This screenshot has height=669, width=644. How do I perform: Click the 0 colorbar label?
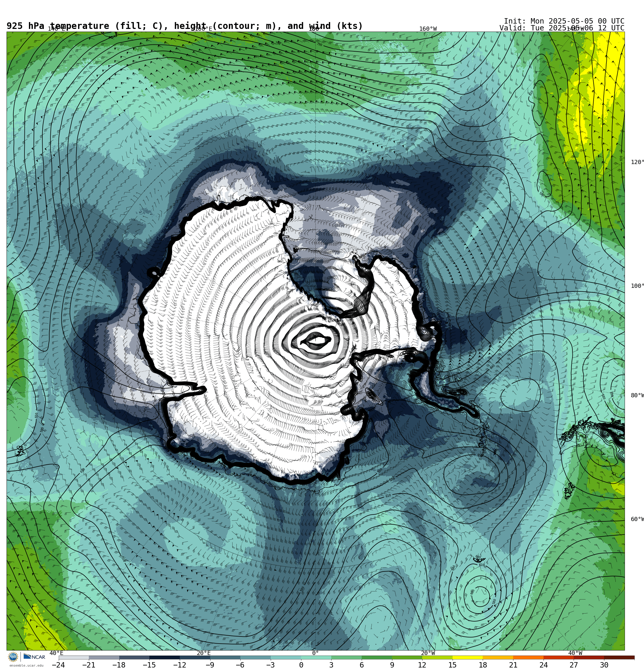tap(301, 665)
